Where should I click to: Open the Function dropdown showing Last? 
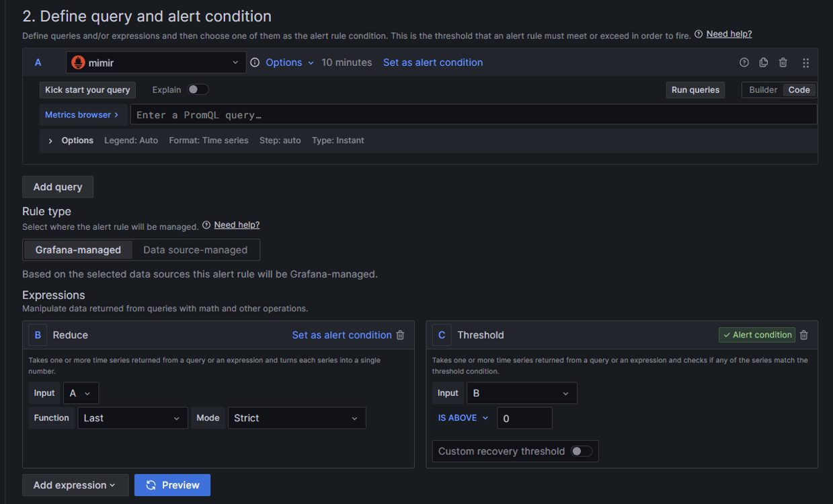tap(132, 418)
